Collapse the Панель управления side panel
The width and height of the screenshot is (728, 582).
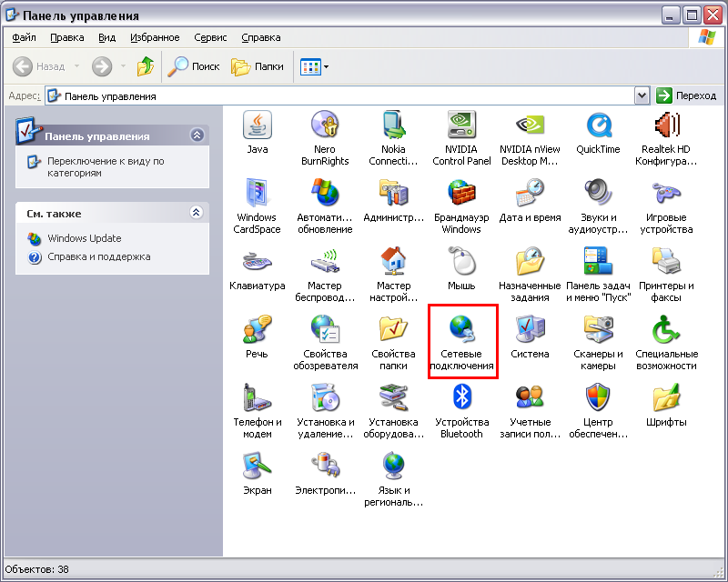(197, 135)
